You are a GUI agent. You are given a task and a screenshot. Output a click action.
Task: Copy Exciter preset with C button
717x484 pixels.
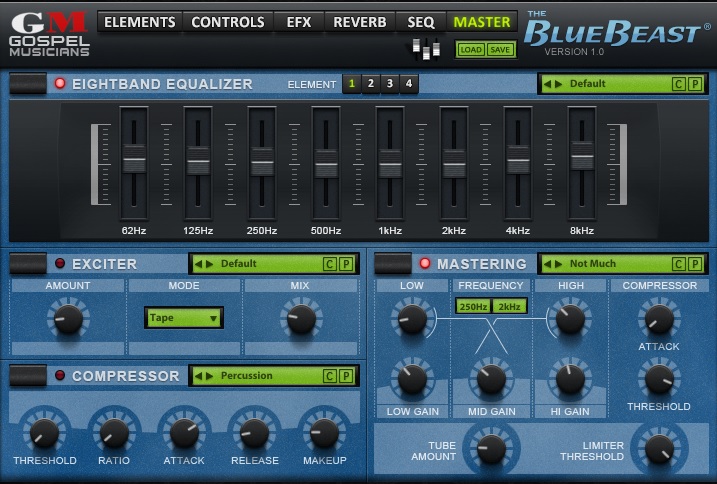(x=329, y=264)
